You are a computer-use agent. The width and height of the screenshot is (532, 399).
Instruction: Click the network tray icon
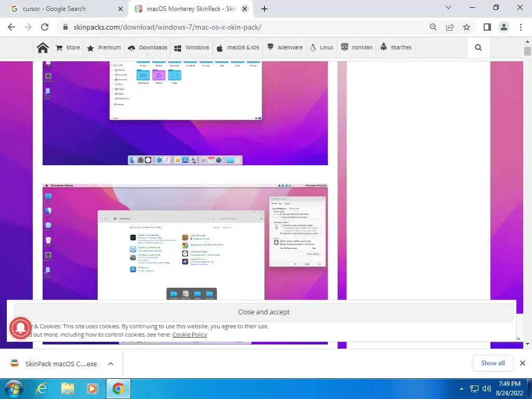tap(474, 389)
